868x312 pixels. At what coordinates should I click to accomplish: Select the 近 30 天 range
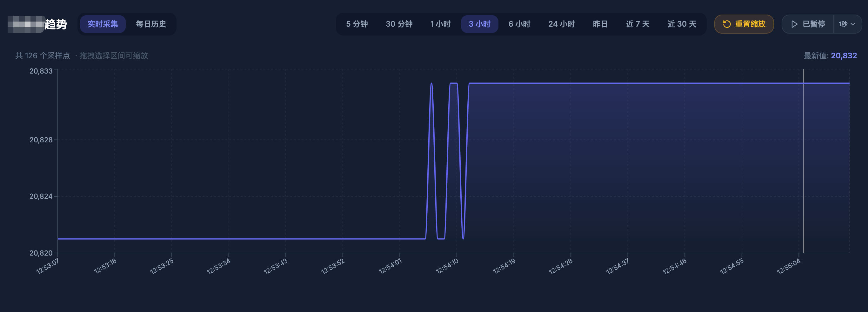(x=681, y=24)
